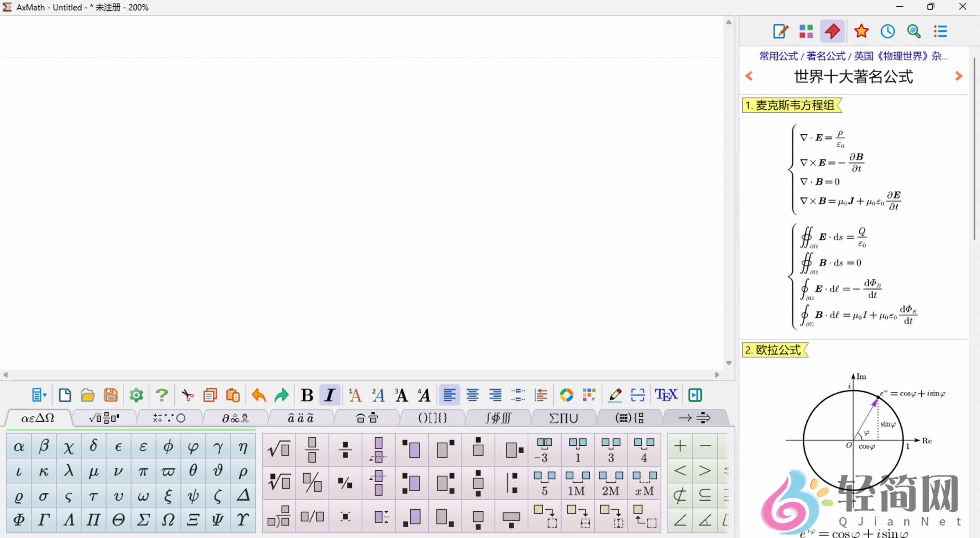Click the clock history icon
Screen dimensions: 980x538
point(888,31)
